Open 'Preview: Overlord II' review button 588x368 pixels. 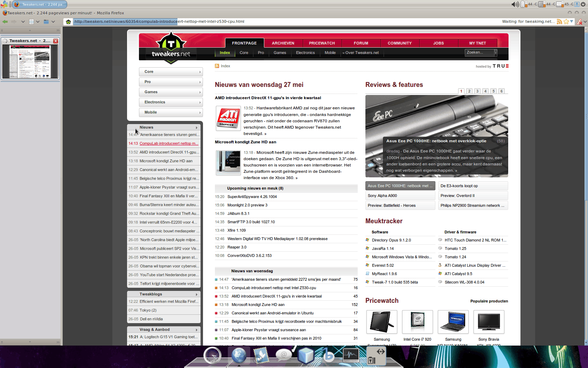[473, 196]
